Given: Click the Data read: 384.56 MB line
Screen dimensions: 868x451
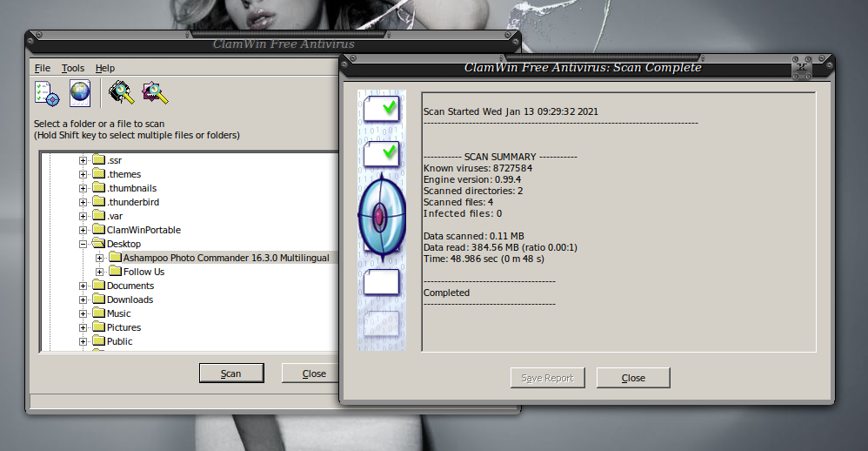Looking at the screenshot, I should (500, 247).
